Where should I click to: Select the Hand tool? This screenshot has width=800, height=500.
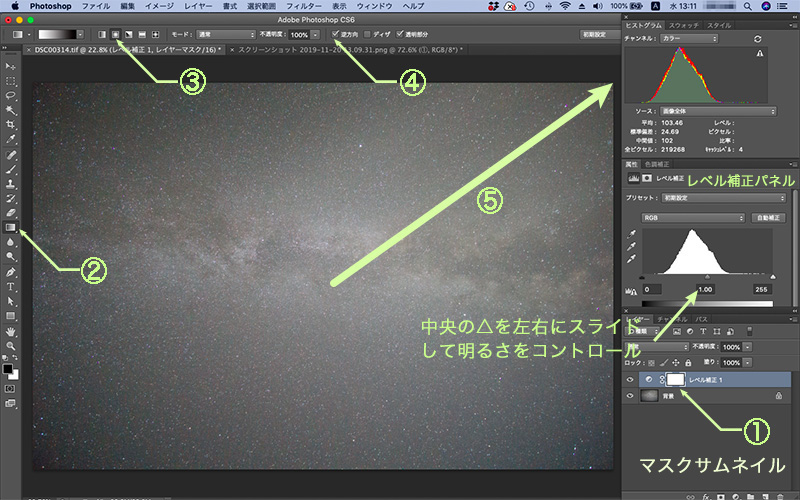(10, 332)
